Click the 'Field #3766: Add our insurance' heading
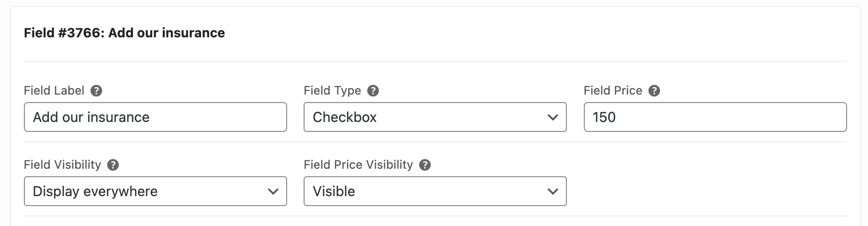868x226 pixels. point(124,33)
